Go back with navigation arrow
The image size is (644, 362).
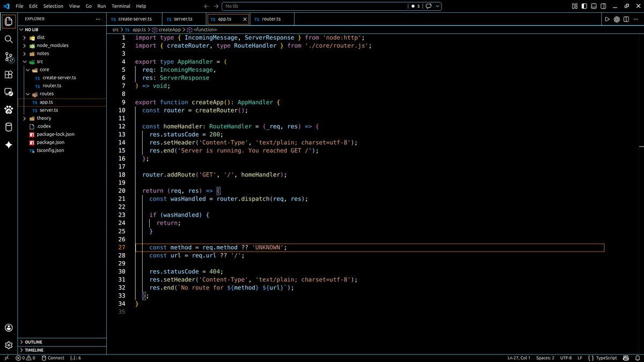207,6
